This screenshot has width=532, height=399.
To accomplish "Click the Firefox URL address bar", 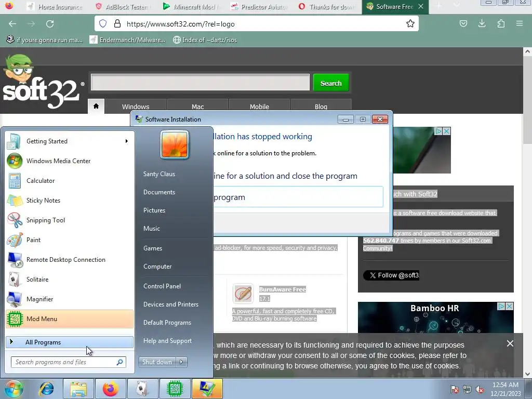I will pos(256,24).
